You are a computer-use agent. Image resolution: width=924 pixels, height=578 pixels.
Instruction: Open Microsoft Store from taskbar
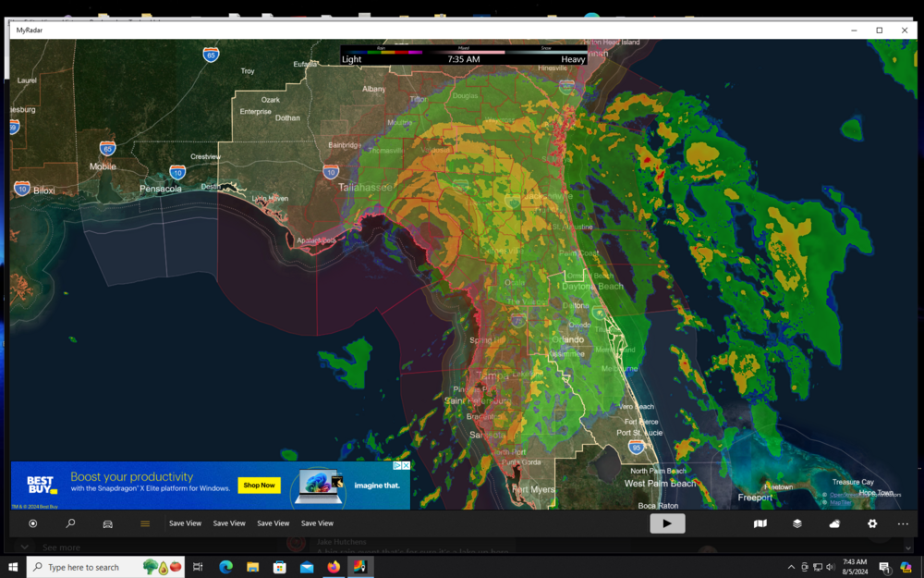pos(280,567)
